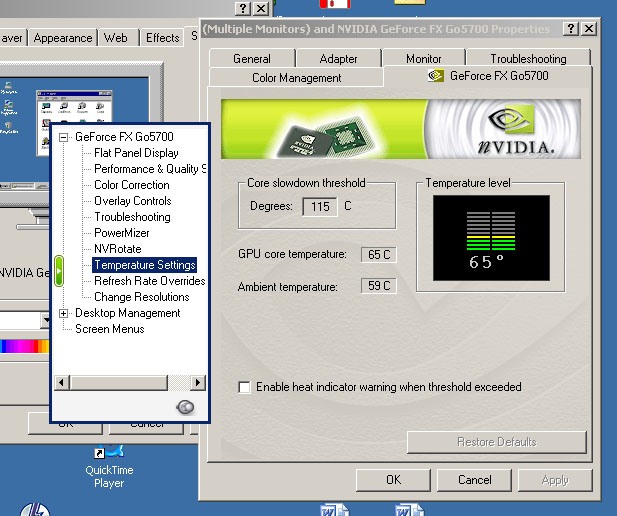Viewport: 617px width, 516px height.
Task: Select the GeForce FX Go5700 root tree item
Action: click(x=124, y=137)
